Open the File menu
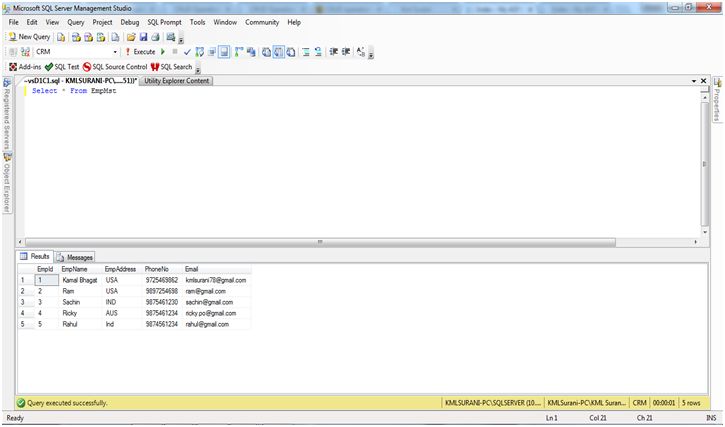 (13, 22)
